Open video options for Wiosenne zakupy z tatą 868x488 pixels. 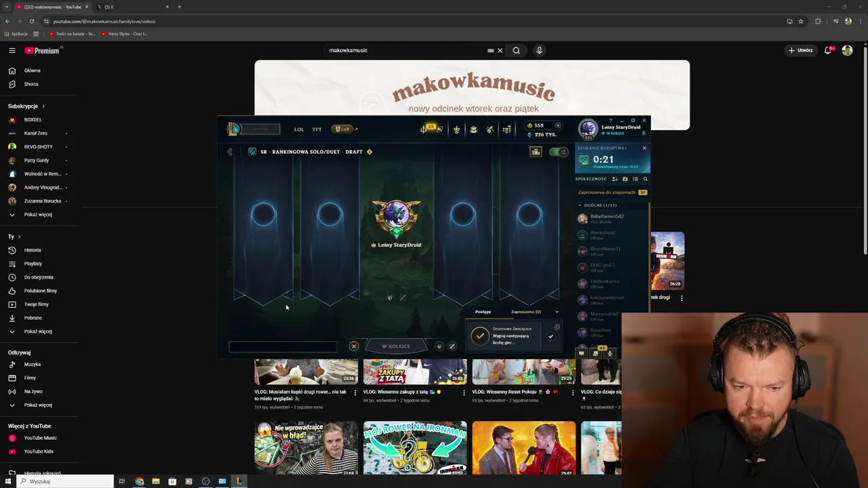tap(464, 392)
